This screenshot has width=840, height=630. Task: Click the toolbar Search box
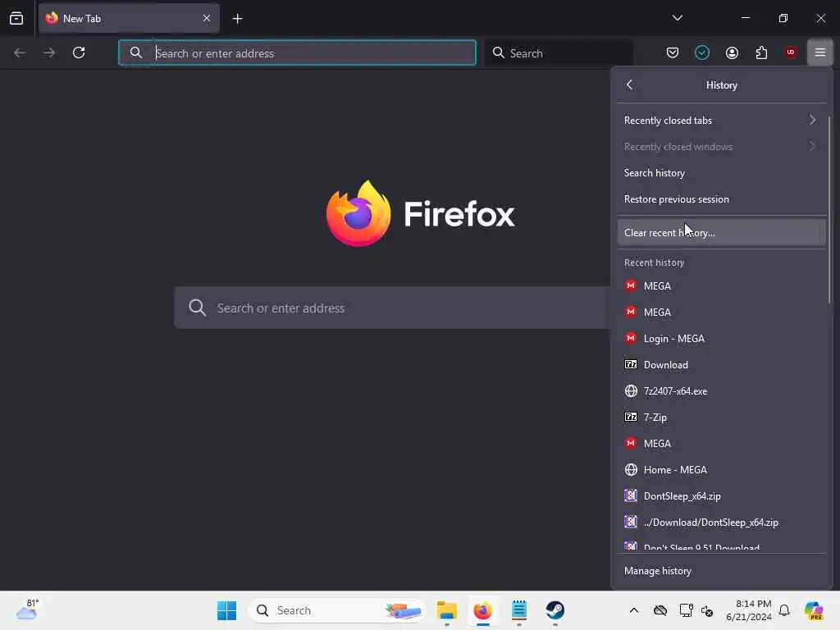tap(559, 53)
